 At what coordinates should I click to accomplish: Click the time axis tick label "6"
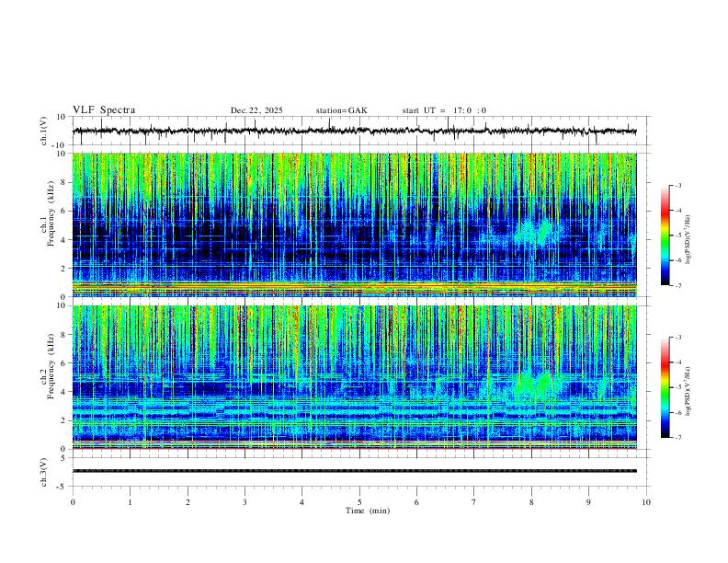pyautogui.click(x=416, y=502)
